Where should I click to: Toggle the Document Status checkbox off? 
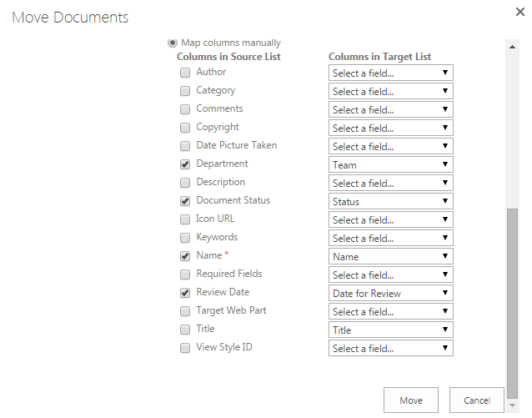[x=185, y=201]
